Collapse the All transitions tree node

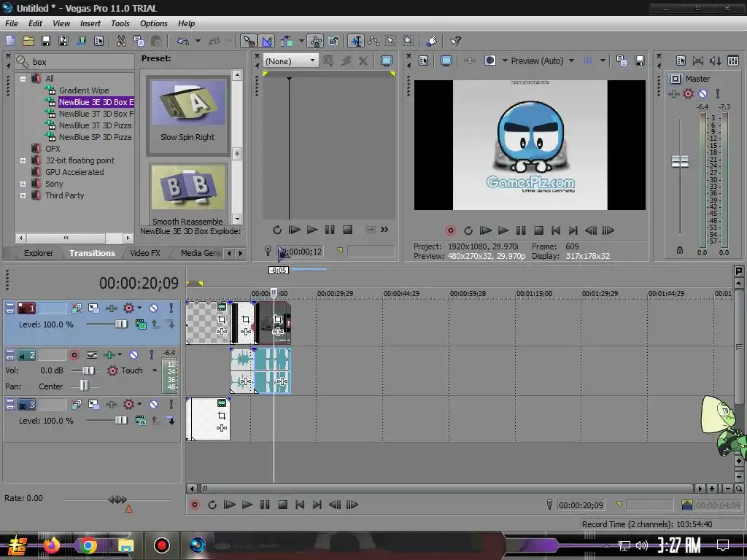pos(23,79)
